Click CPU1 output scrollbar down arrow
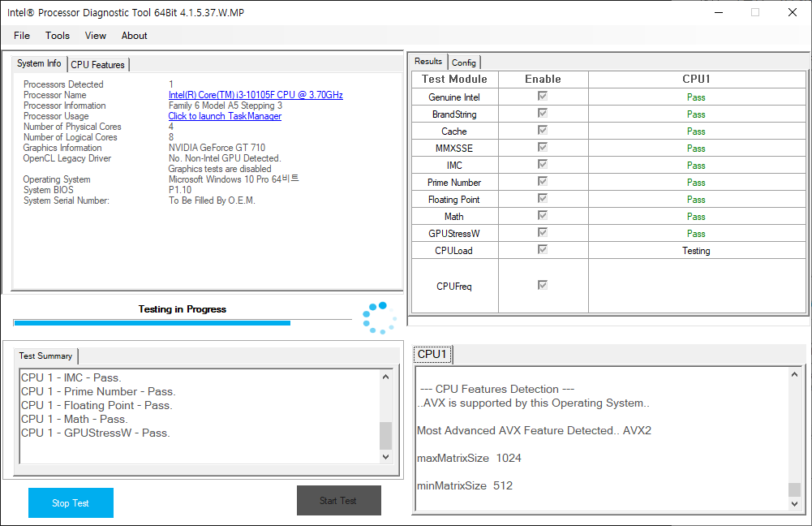 (794, 503)
